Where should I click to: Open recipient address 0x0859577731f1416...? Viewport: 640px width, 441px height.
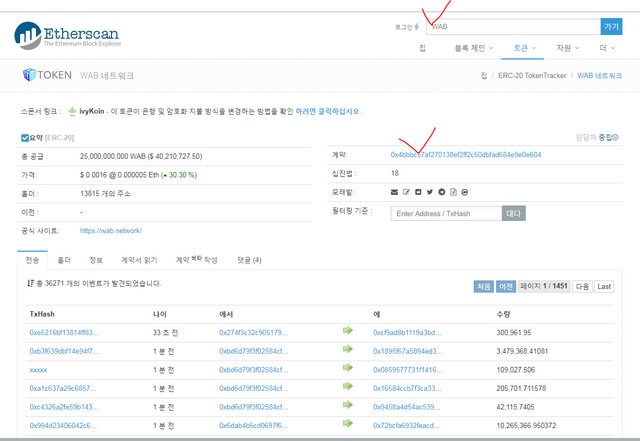point(407,370)
